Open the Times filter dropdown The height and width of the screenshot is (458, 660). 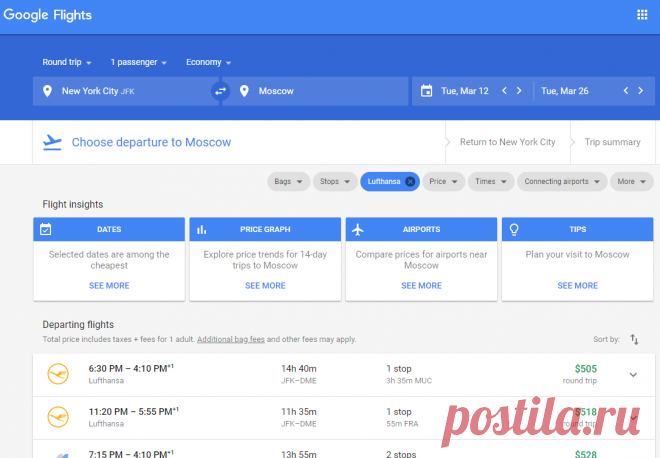(491, 181)
